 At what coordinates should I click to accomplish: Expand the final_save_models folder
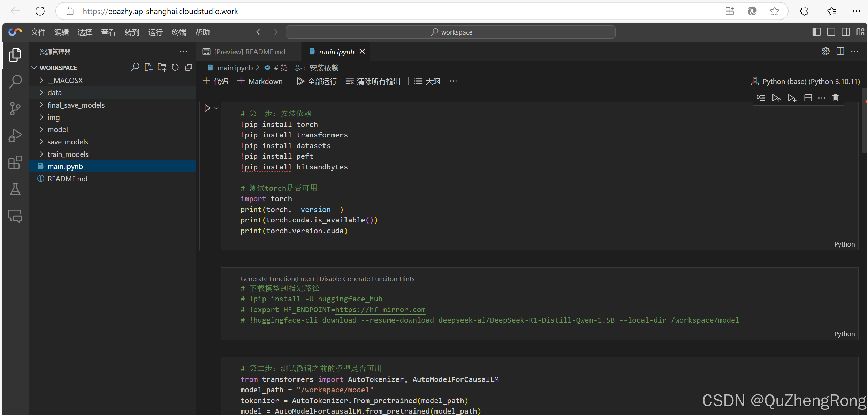(76, 105)
